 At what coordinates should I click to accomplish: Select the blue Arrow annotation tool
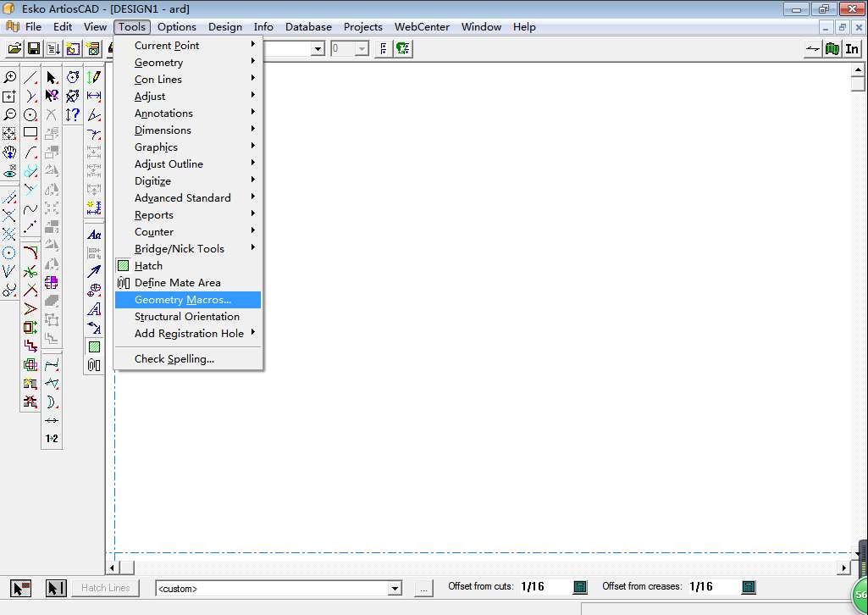pyautogui.click(x=94, y=271)
